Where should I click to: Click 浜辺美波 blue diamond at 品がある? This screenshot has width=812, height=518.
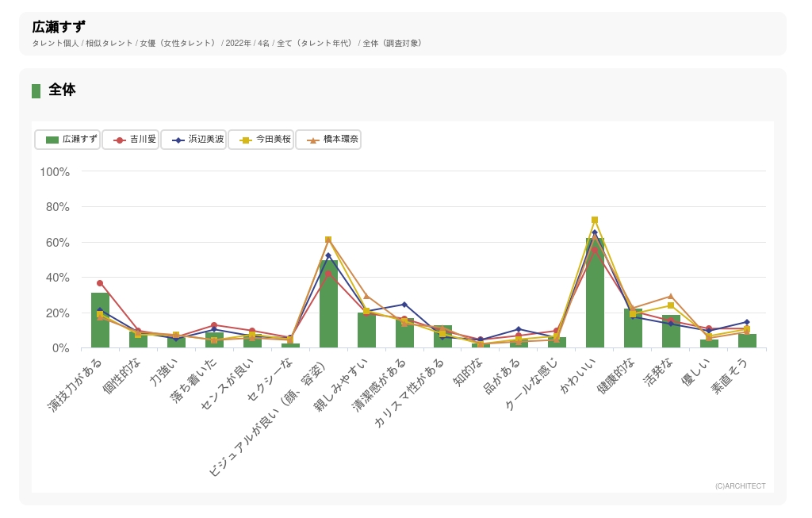click(x=519, y=329)
